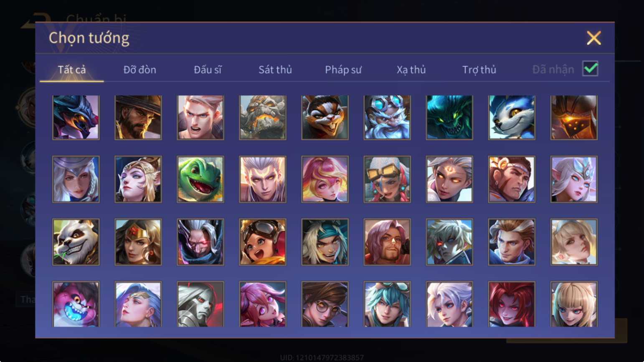Pick the rock golem hero portrait
The width and height of the screenshot is (644, 362).
click(x=263, y=117)
